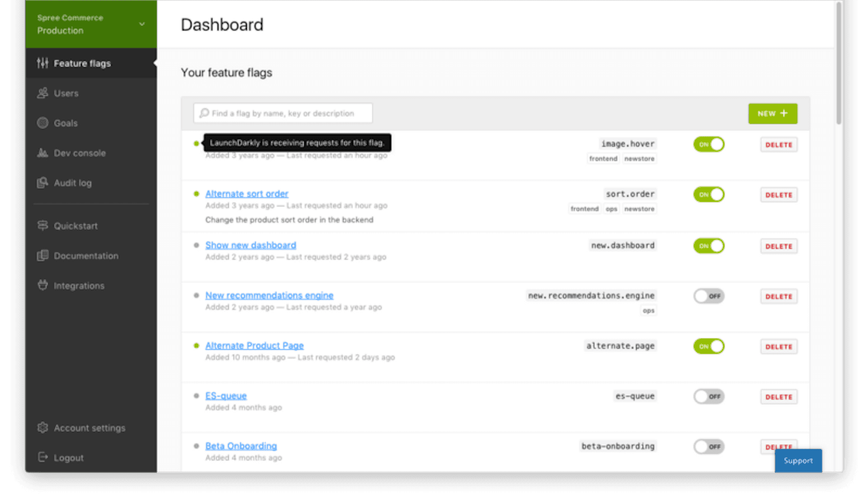Turn off the Alternate Product Page flag
This screenshot has width=868, height=502.
[708, 346]
